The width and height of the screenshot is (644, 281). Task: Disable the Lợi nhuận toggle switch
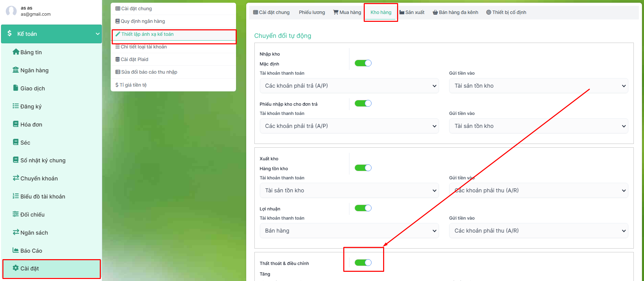(x=363, y=208)
